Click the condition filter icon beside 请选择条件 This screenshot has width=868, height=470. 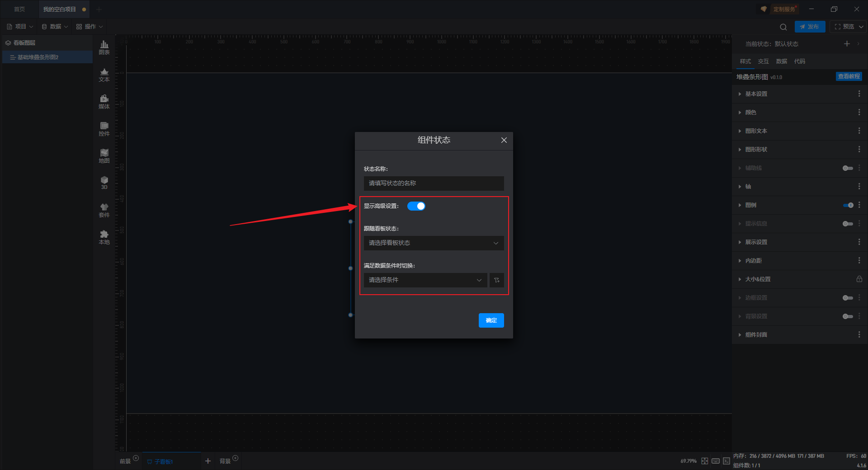[x=496, y=280]
